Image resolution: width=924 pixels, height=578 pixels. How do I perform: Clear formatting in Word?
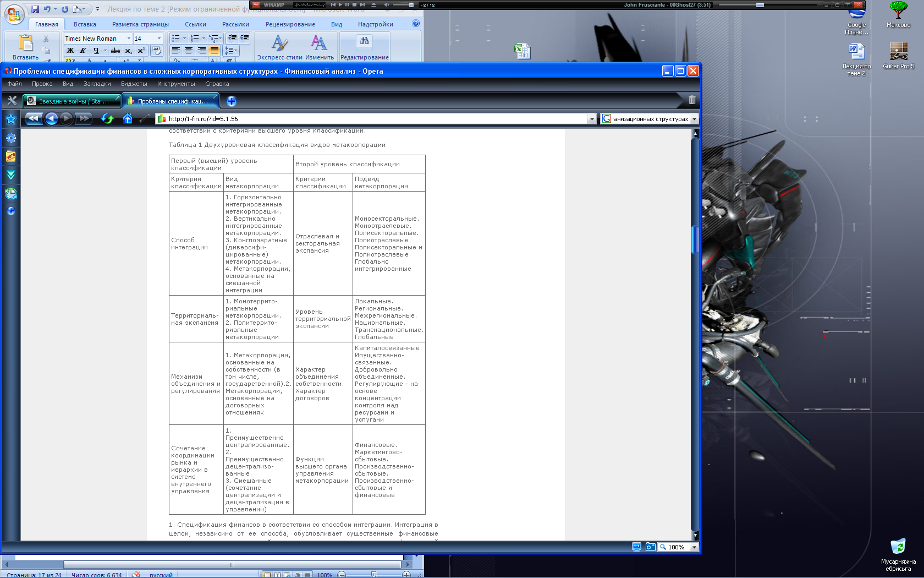157,50
